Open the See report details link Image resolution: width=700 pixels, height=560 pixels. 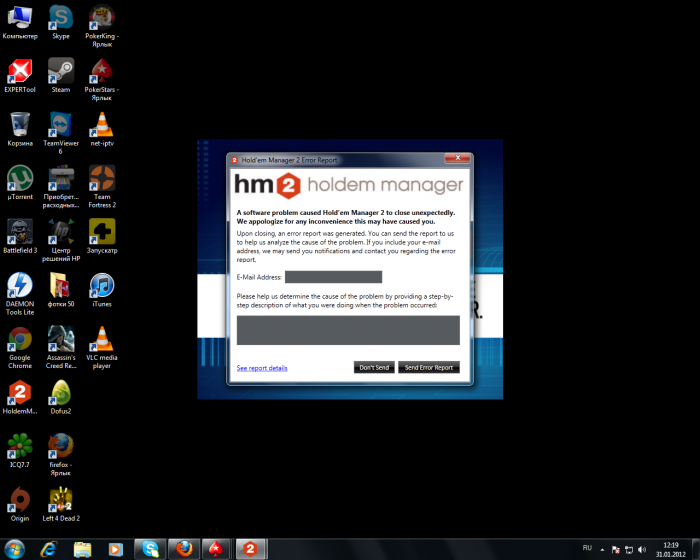coord(262,368)
